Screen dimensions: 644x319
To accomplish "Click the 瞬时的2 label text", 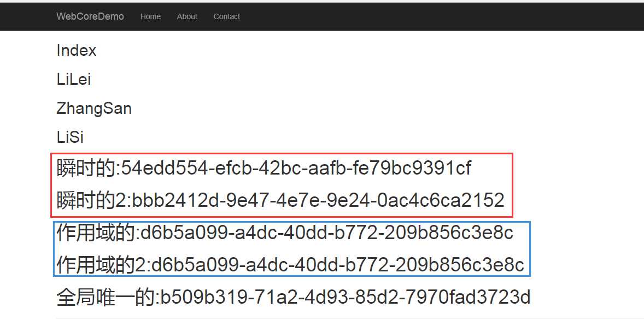I will (91, 200).
